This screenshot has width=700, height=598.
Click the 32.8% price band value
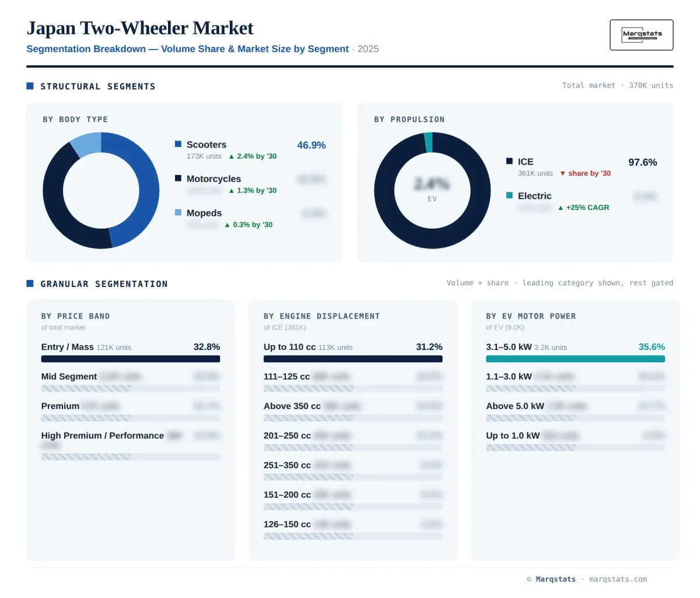207,347
